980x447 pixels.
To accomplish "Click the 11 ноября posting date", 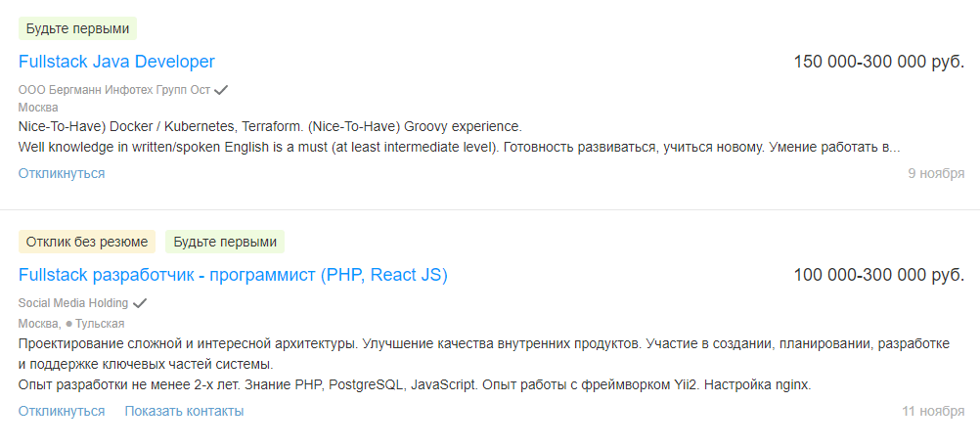I will pyautogui.click(x=933, y=412).
